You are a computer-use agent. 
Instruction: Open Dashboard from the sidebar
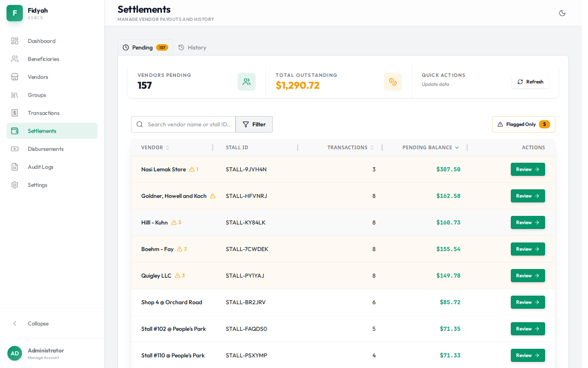42,41
